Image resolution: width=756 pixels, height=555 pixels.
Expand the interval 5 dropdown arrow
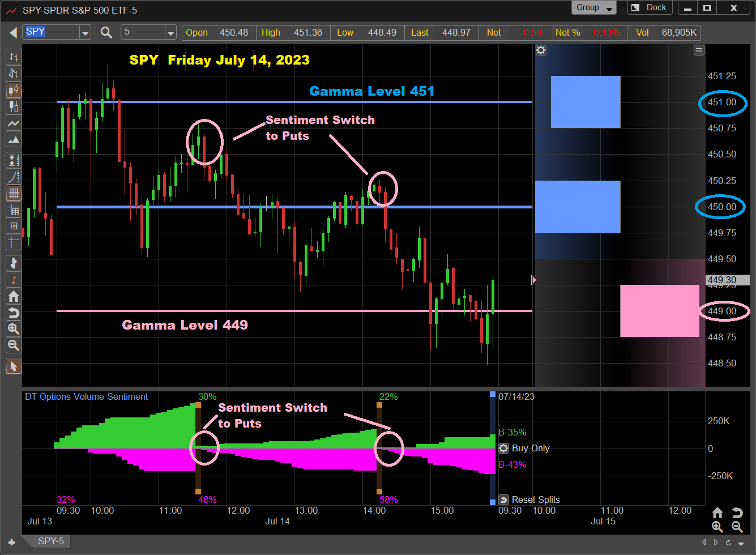[x=170, y=33]
